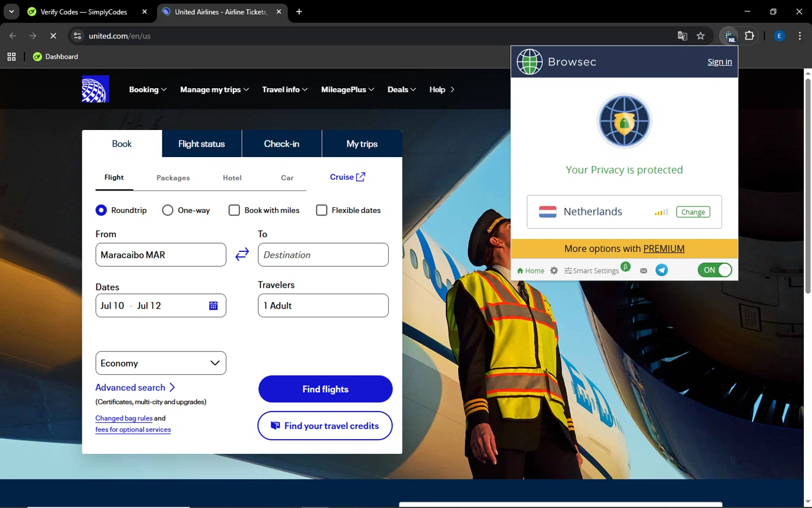Viewport: 812px width, 508px height.
Task: Open the Economy cabin class dropdown
Action: [x=161, y=363]
